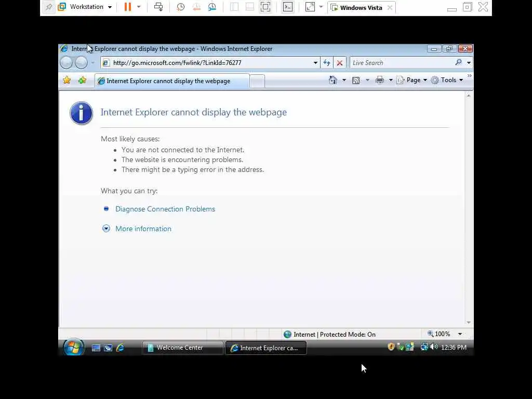Screen dimensions: 532x399
Task: Click the security alert shield tray icon
Action: click(391, 347)
